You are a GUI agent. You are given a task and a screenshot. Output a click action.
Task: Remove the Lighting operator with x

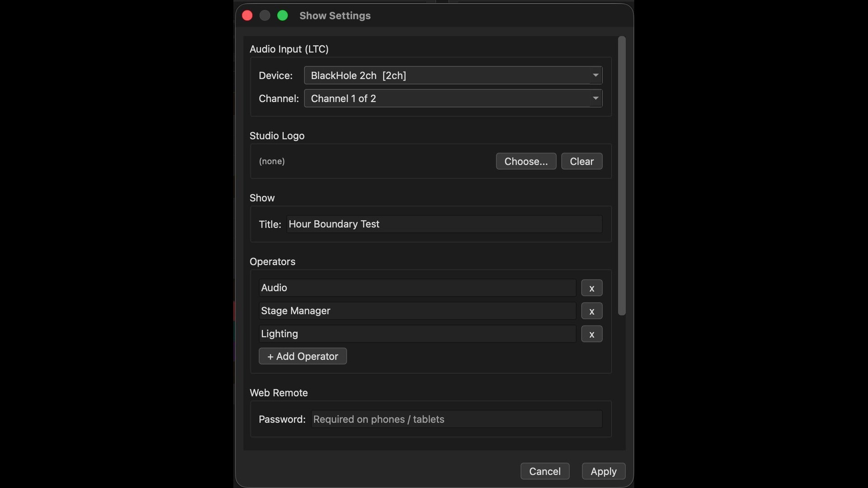coord(591,334)
